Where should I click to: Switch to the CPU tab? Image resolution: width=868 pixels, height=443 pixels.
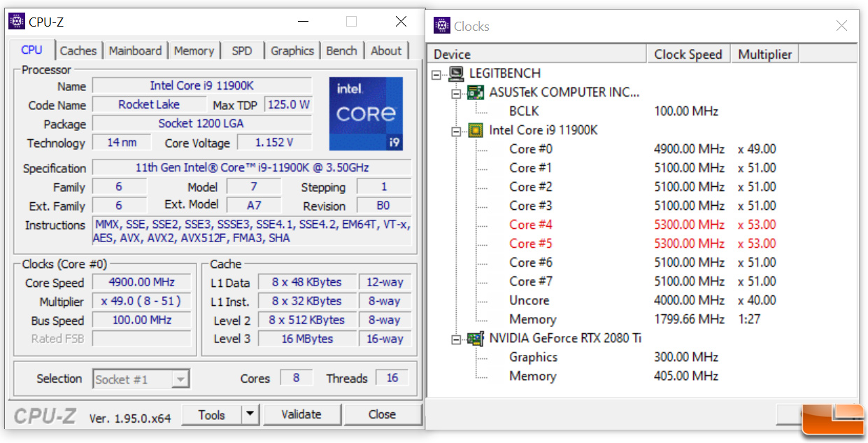click(31, 50)
